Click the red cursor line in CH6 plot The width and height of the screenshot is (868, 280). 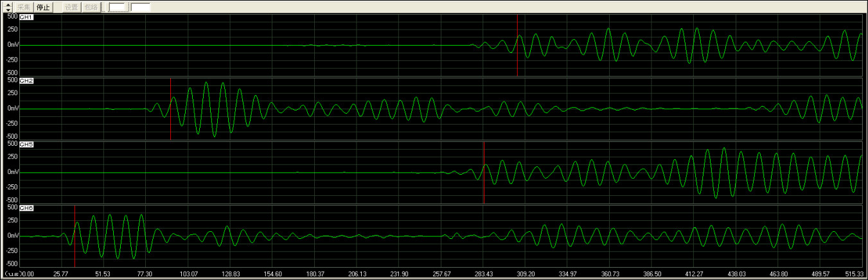point(75,250)
